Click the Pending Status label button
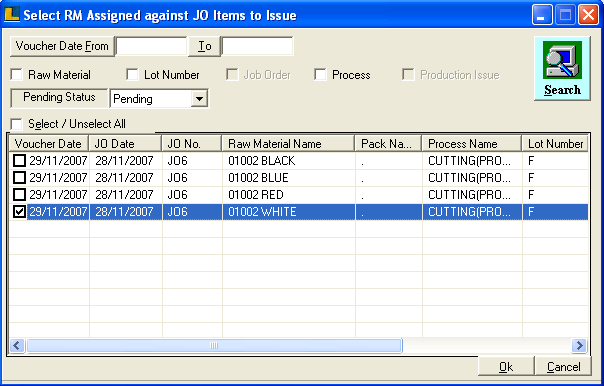Viewport: 604px width, 386px height. pos(59,97)
